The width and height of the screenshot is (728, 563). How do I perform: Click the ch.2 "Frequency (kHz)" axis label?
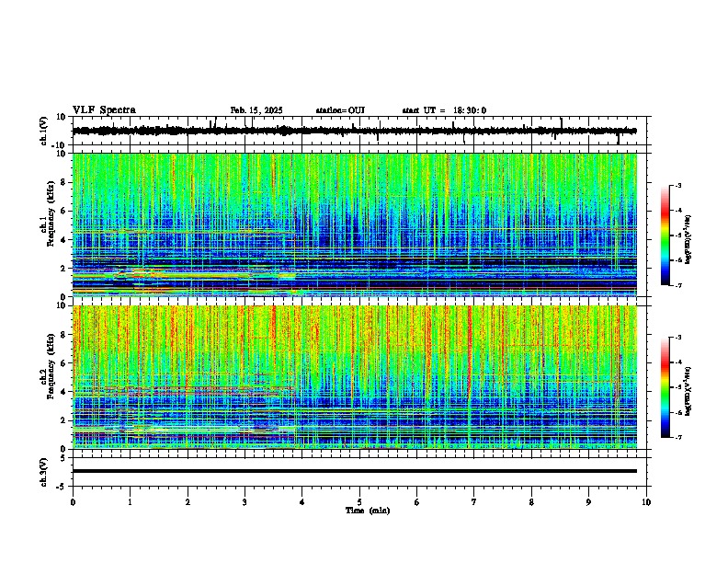point(51,366)
